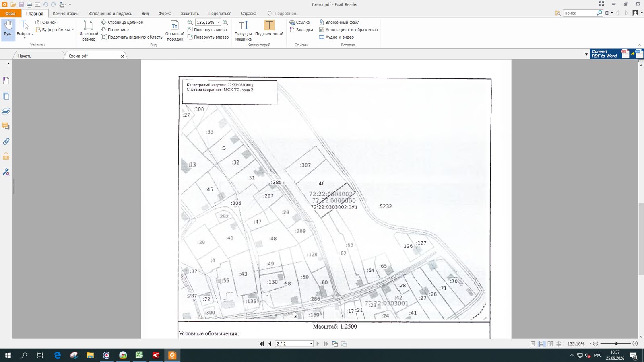644x362 pixels.
Task: Expand the Буфер обмена dropdown arrow
Action: coord(73,29)
